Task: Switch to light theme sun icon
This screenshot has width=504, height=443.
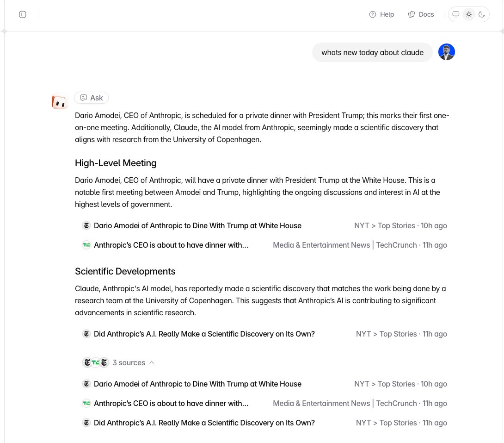Action: point(469,14)
